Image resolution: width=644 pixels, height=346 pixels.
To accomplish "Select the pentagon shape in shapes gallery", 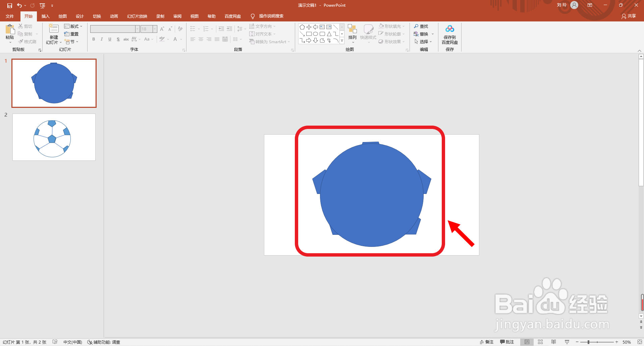I will point(302,27).
